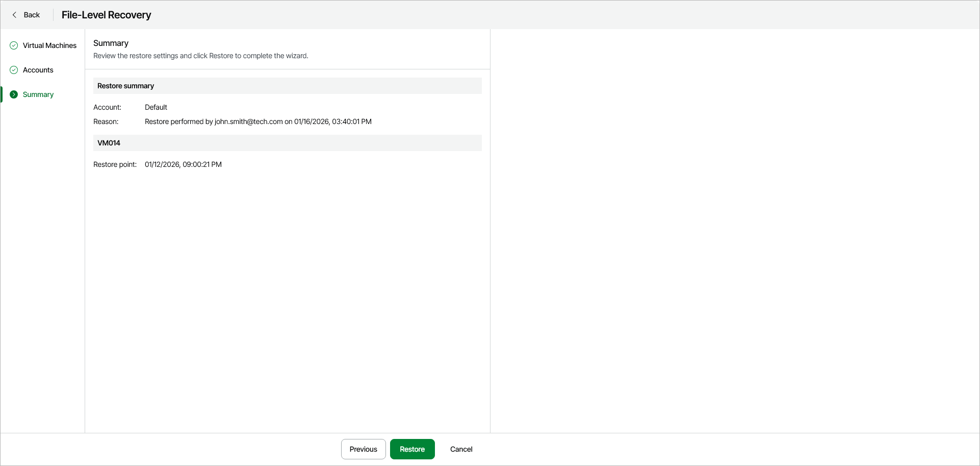Click the restore point date 01/12/2026
980x466 pixels.
click(x=183, y=164)
